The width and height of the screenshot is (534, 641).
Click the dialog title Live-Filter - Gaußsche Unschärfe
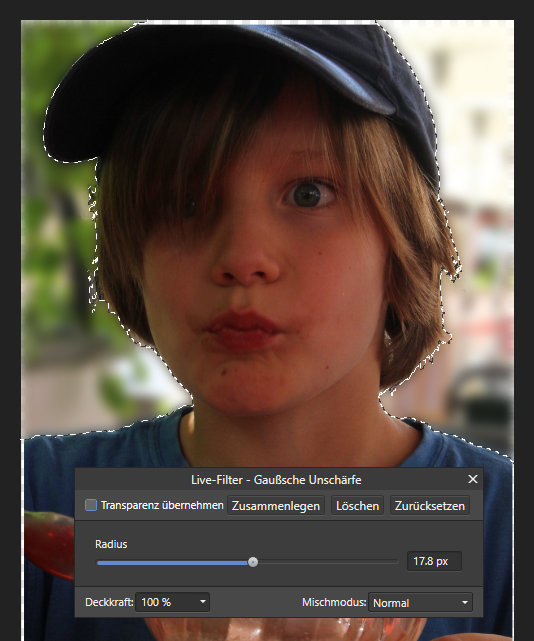[276, 480]
